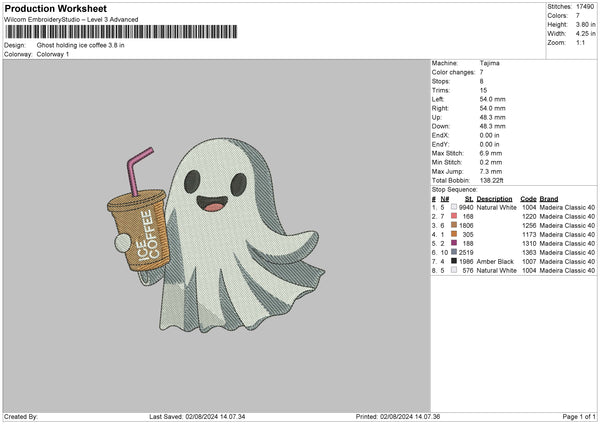Click the 'Stop Sequence:' heading
The image size is (600, 424).
[455, 189]
